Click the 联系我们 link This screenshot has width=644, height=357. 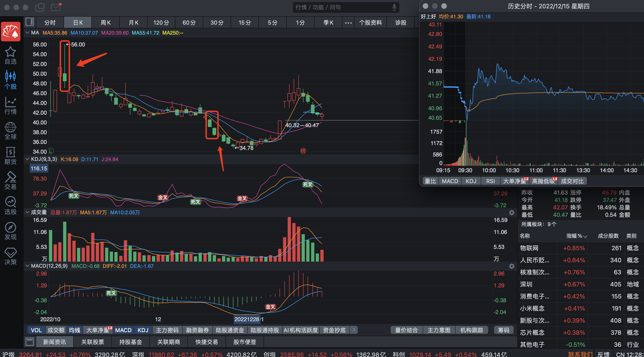[x=580, y=354]
